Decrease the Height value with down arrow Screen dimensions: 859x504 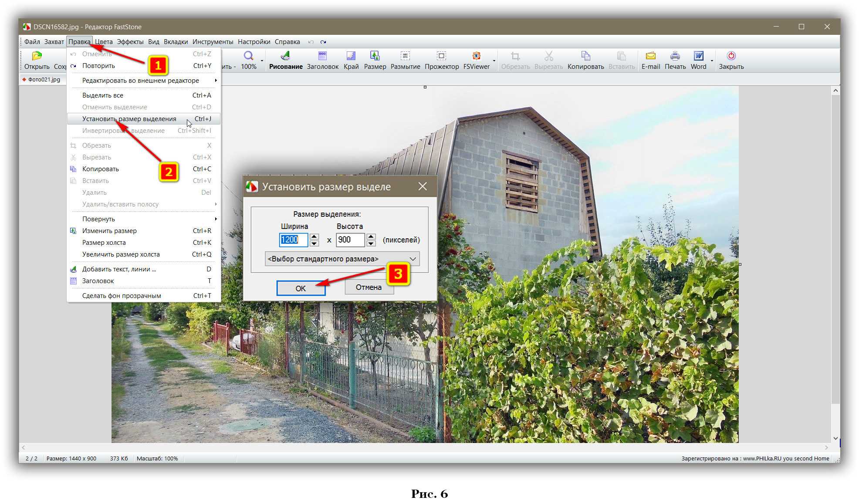pyautogui.click(x=371, y=243)
